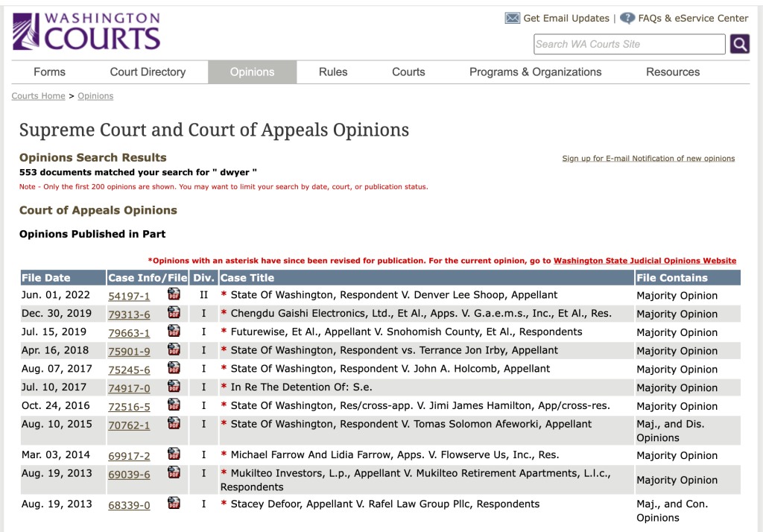
Task: Open the Forms menu tab
Action: pos(49,72)
